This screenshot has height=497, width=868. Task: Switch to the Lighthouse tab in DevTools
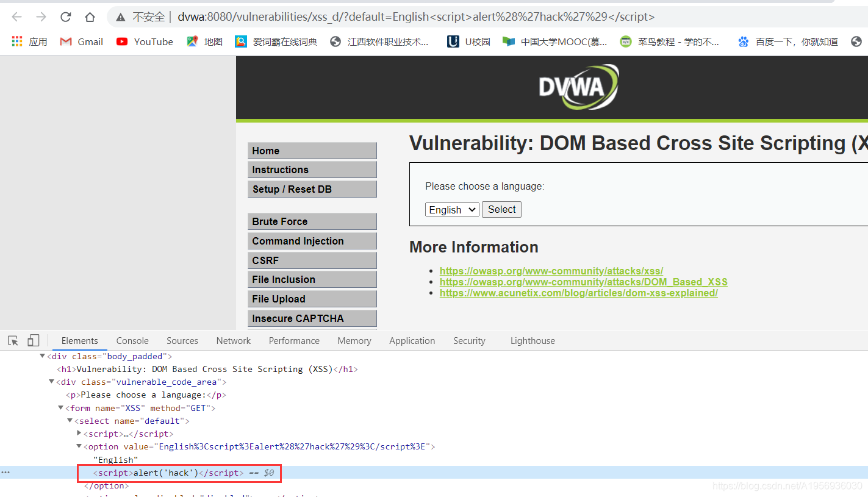coord(533,341)
